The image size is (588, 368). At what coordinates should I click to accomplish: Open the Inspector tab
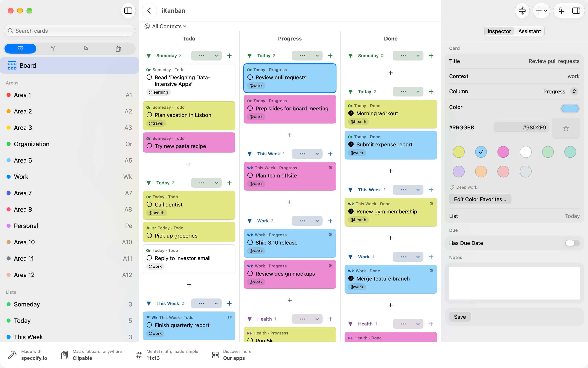coord(499,31)
